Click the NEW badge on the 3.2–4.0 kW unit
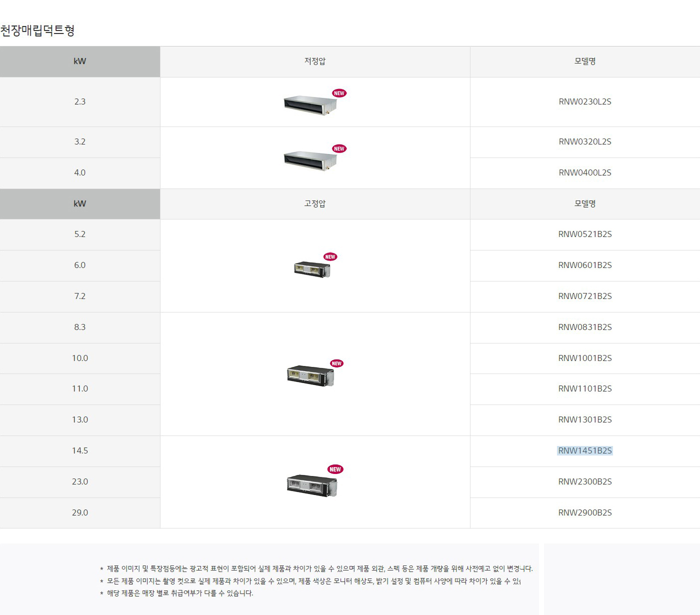The height and width of the screenshot is (615, 700). (339, 148)
